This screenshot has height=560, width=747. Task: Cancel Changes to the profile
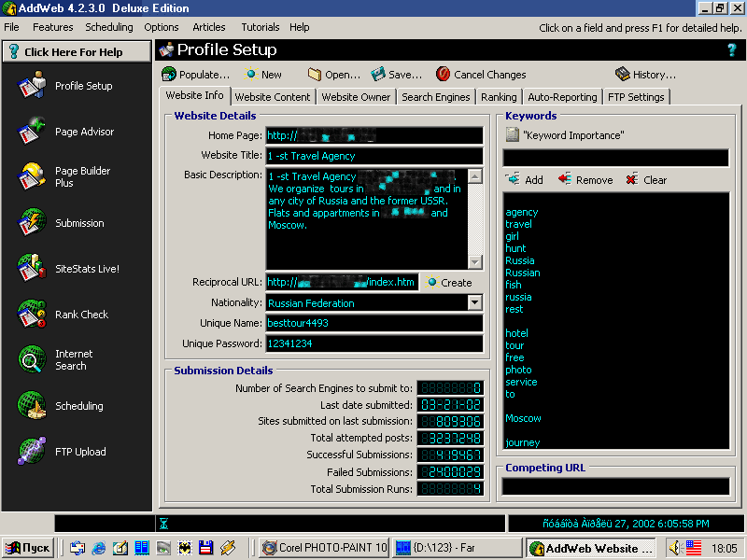coord(481,75)
